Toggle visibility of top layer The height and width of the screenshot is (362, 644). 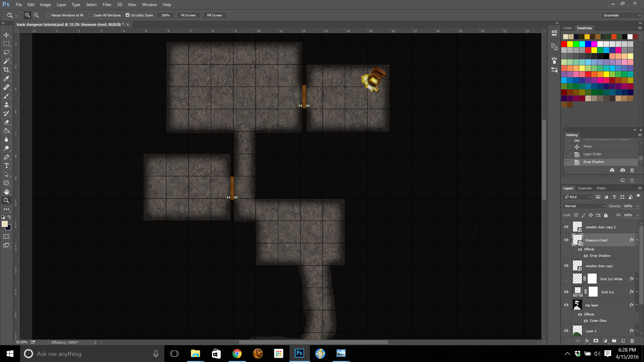coord(567,305)
